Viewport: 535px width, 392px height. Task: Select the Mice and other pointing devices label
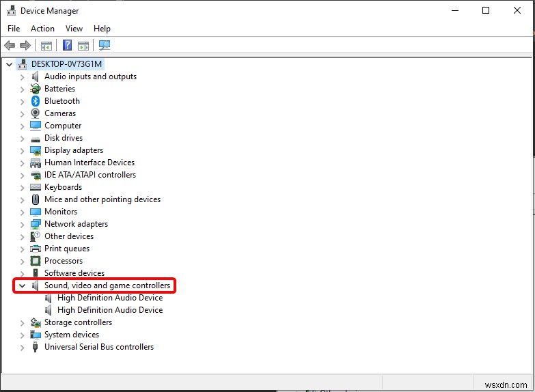click(102, 199)
